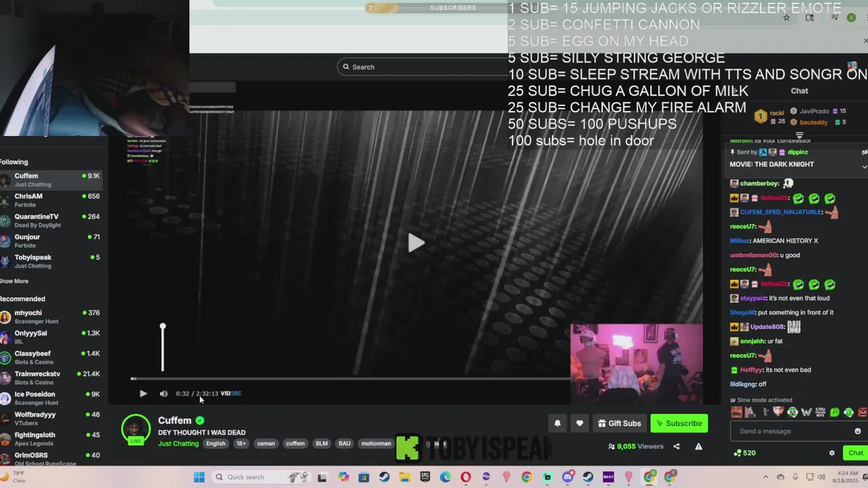Screen dimensions: 868x488
Task: Open Gunjour channel in sidebar
Action: 52,241
